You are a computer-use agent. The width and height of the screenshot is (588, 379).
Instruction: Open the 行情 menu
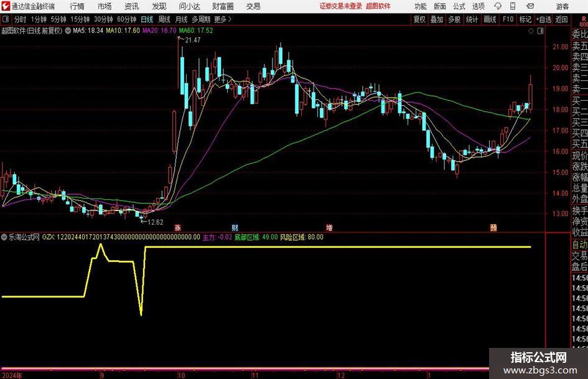click(x=77, y=6)
